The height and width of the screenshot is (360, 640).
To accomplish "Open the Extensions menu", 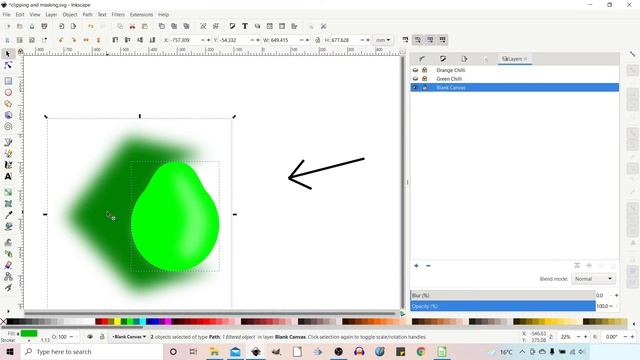I will click(x=141, y=14).
